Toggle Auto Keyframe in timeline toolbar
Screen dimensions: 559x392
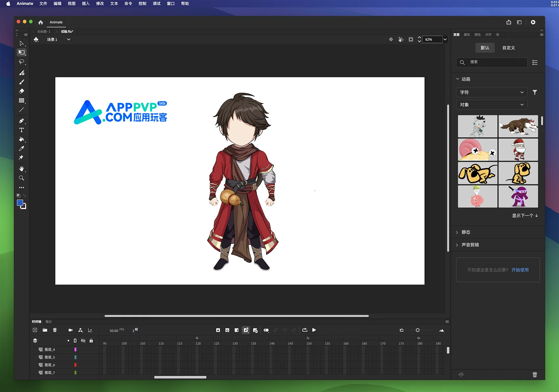pos(246,330)
